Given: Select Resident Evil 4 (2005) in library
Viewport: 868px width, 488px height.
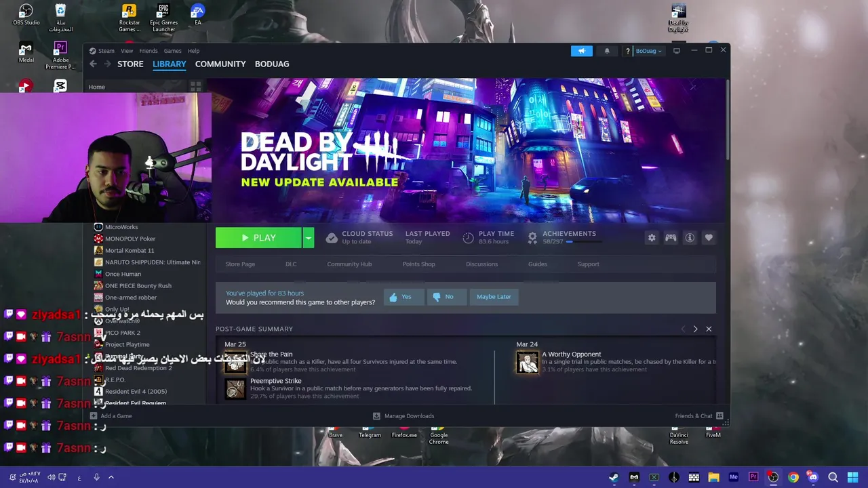Looking at the screenshot, I should point(136,392).
